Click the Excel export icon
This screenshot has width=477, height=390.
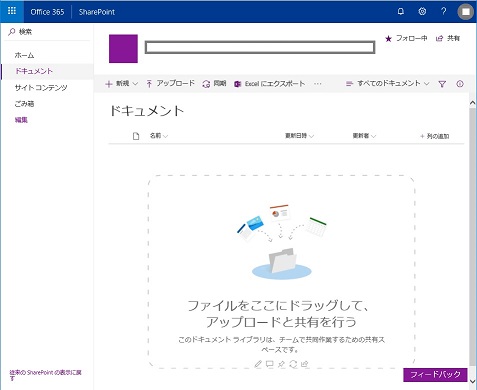pyautogui.click(x=238, y=84)
